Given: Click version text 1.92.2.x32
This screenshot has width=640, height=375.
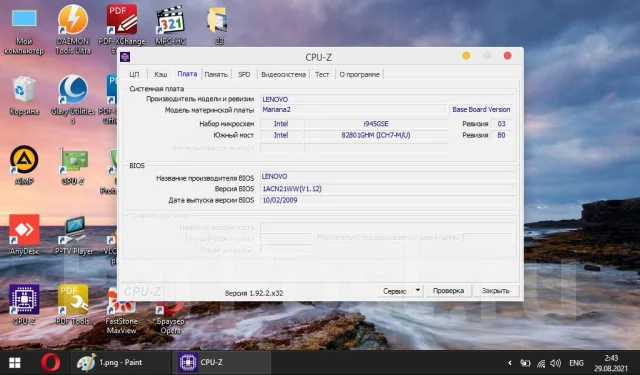Looking at the screenshot, I should tap(254, 293).
